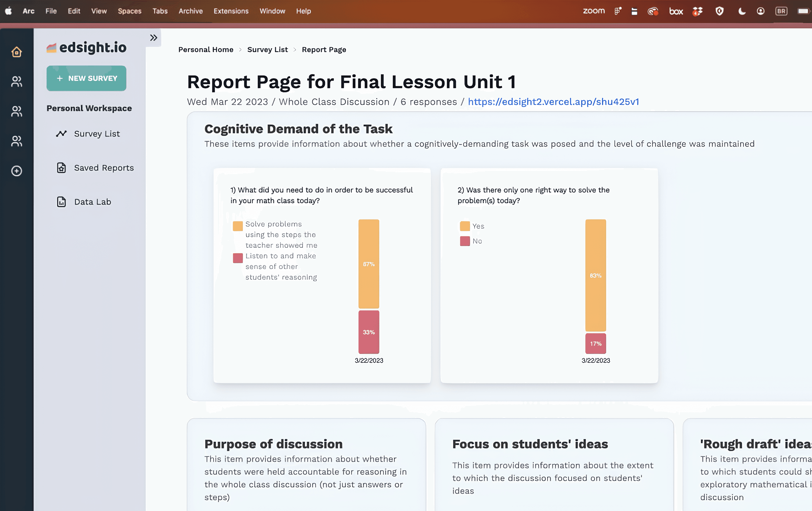Click the 3/22/2023 label under question 2 chart
Image resolution: width=812 pixels, height=511 pixels.
click(x=596, y=360)
